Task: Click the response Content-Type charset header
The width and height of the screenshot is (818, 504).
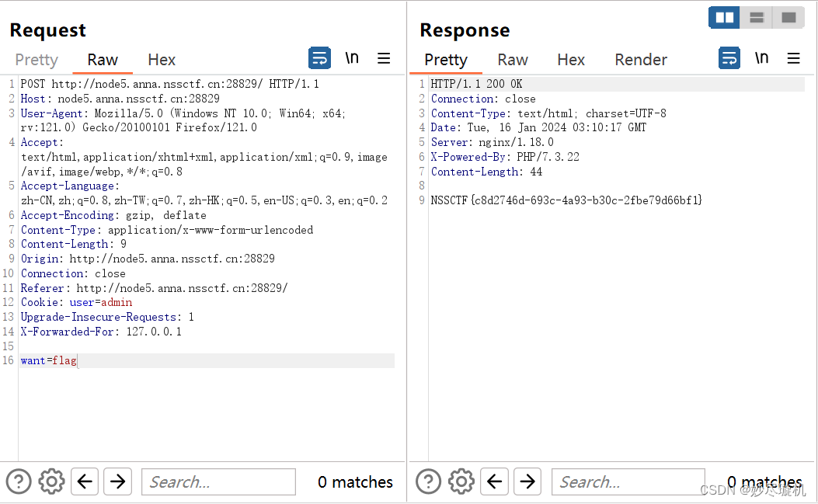Action: coord(548,113)
